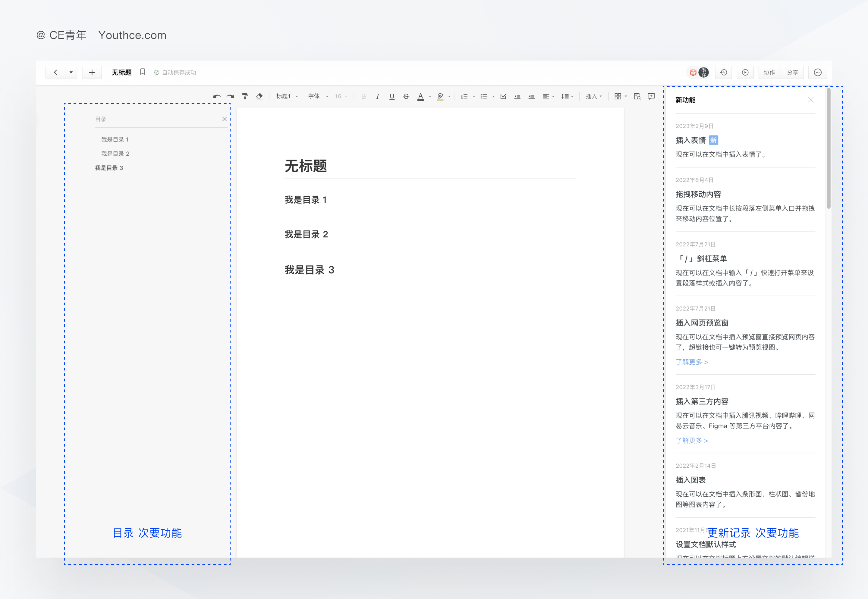Click the 协作 button
The image size is (868, 599).
point(769,73)
